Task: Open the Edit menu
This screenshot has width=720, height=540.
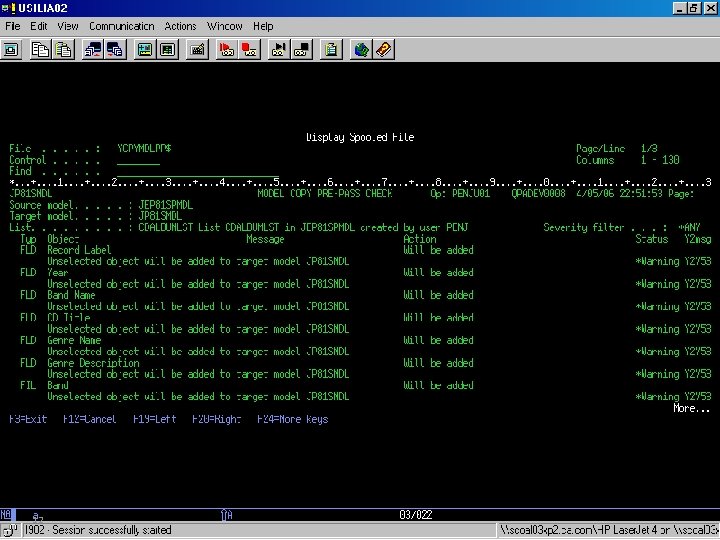Action: click(39, 26)
